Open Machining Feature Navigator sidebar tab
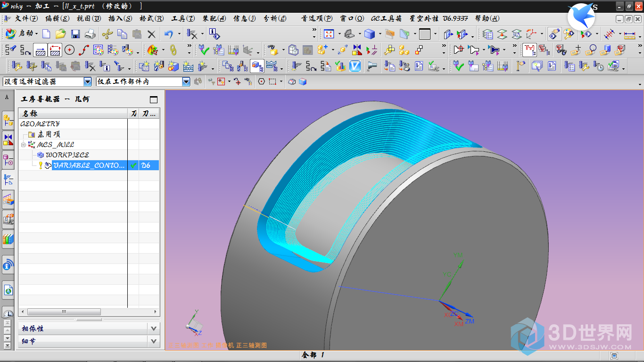Image resolution: width=644 pixels, height=362 pixels. 8,200
